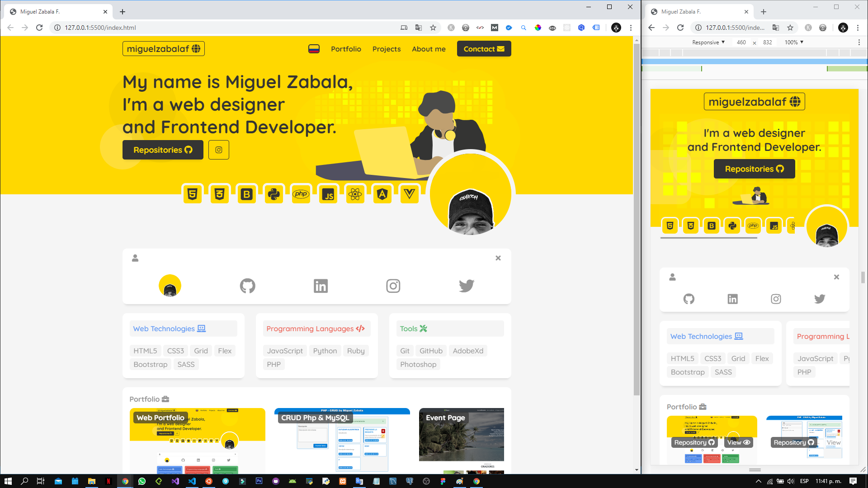
Task: Click the left browser vertical scrollbar
Action: point(637,219)
